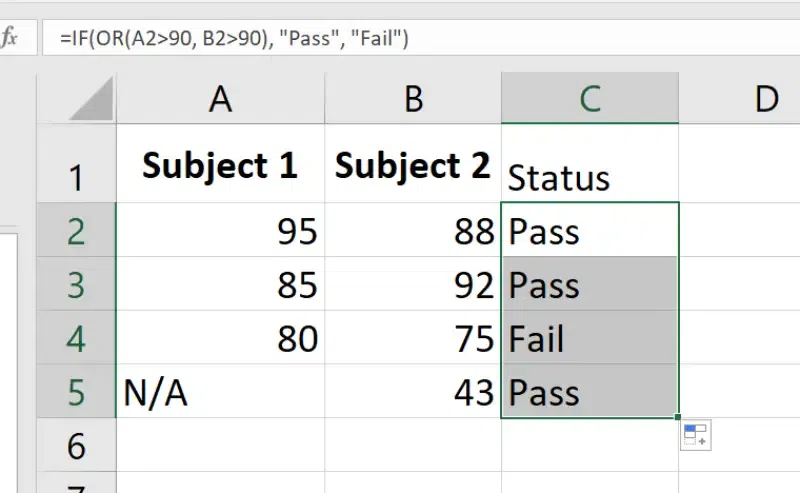Select the cell containing 43
800x493 pixels.
click(x=413, y=392)
